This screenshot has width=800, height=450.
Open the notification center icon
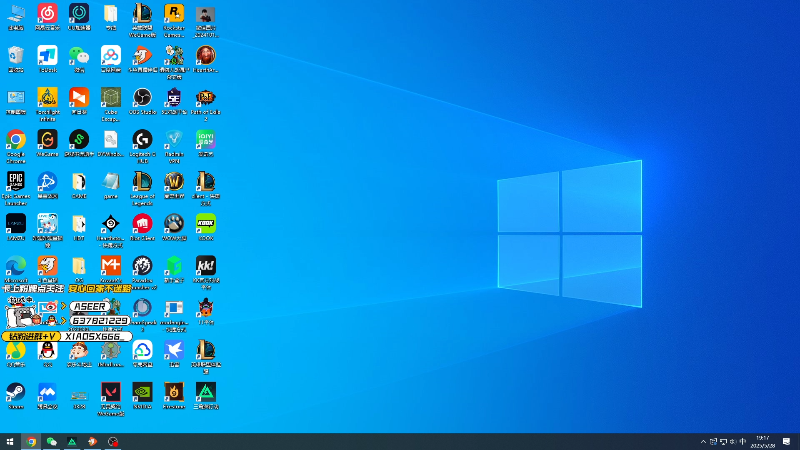tap(787, 442)
